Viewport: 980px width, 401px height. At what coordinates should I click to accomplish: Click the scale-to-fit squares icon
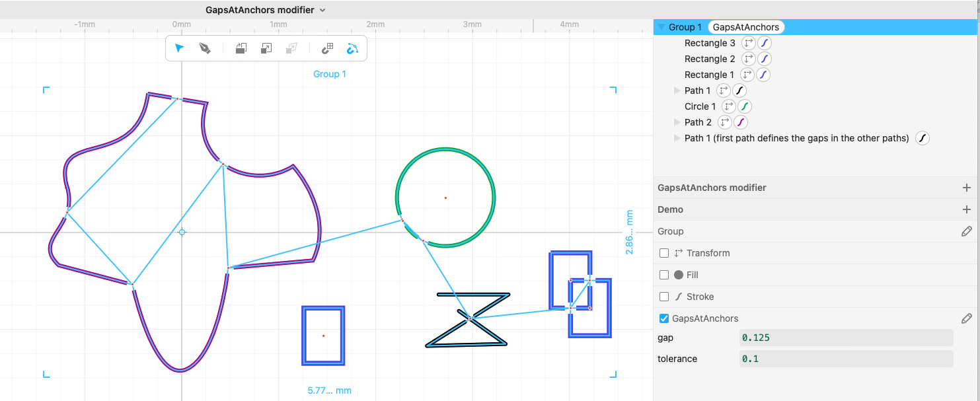266,48
